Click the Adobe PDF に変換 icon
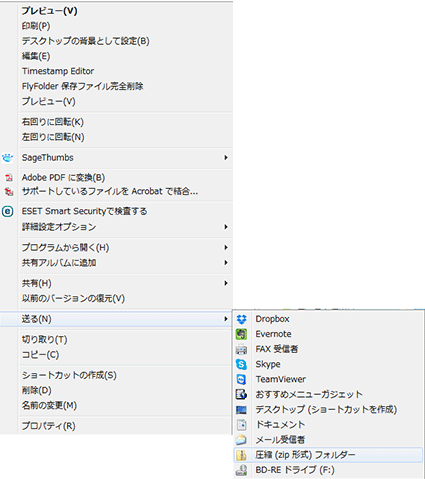The image size is (425, 479). [9, 177]
